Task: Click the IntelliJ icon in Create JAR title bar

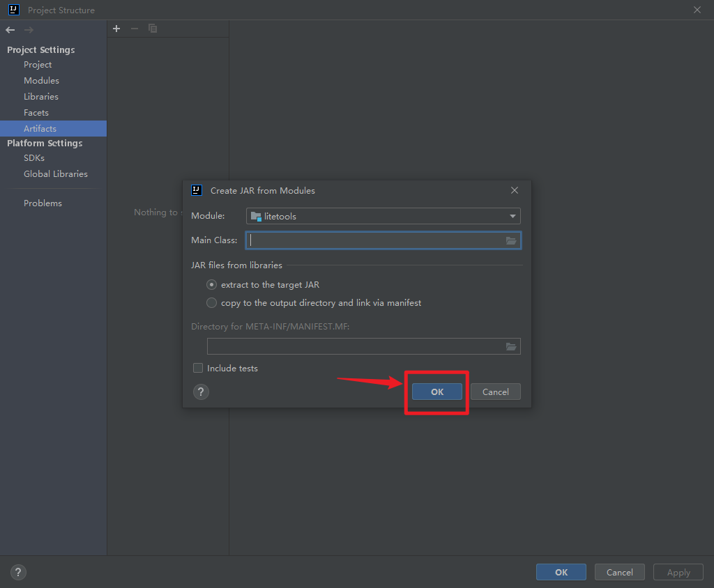Action: click(197, 190)
